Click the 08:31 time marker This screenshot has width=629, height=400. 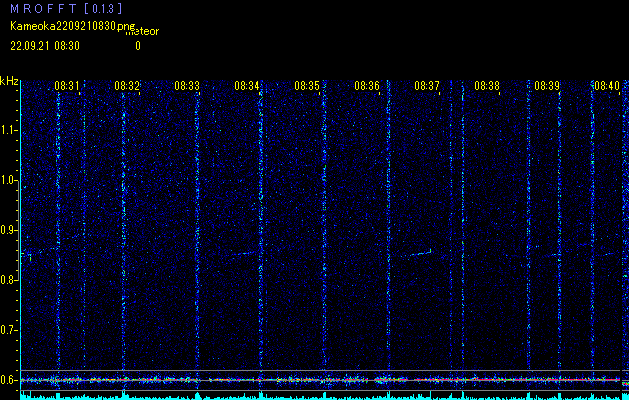click(x=67, y=86)
